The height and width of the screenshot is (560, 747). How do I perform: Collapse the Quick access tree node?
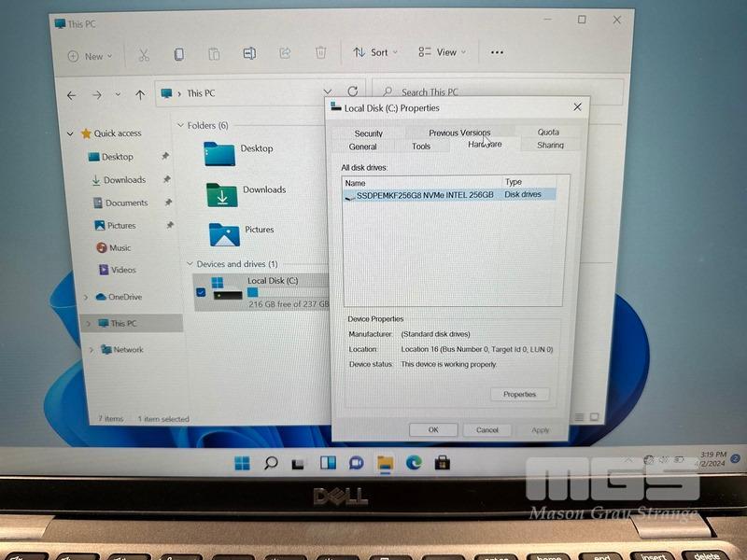click(x=70, y=133)
